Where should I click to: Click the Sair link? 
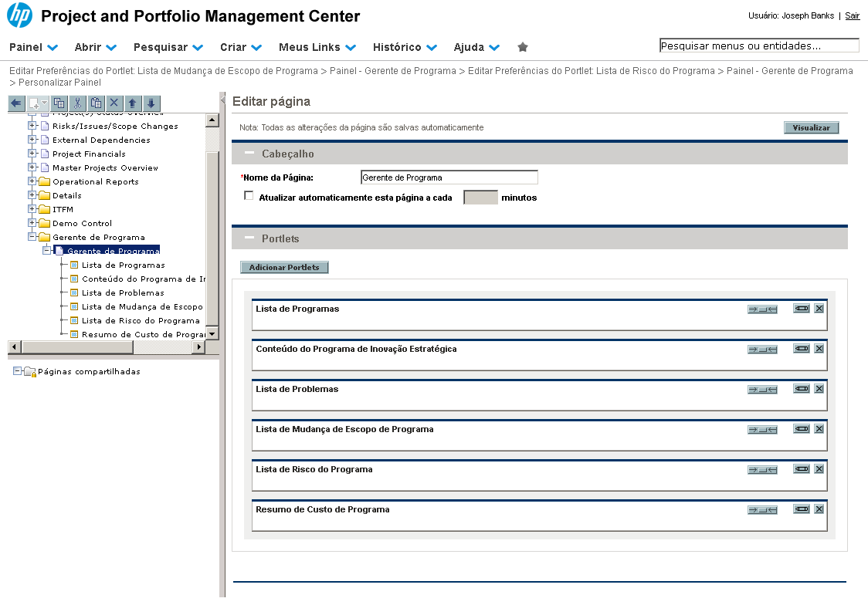852,15
